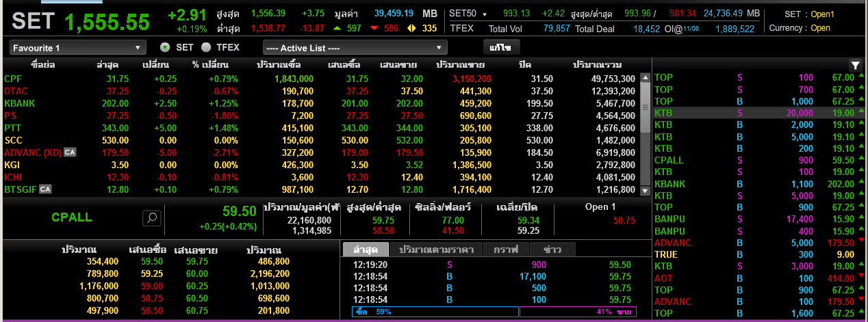Open the magnifier search beside CPALL
This screenshot has width=868, height=322.
click(x=152, y=217)
